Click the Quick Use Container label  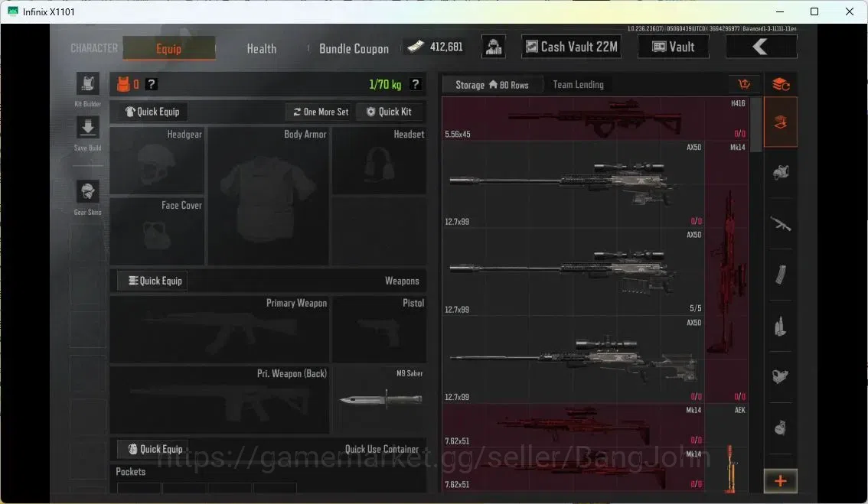coord(382,449)
